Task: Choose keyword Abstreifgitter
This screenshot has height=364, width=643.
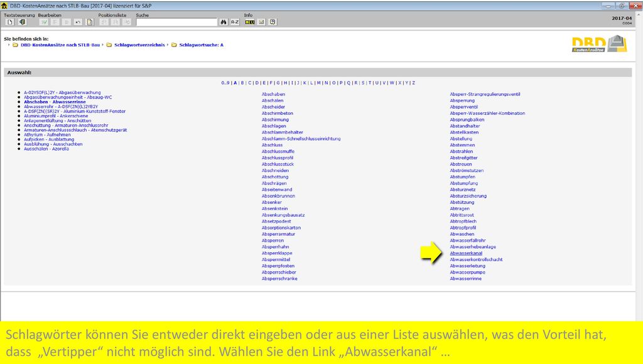Action: [x=464, y=158]
